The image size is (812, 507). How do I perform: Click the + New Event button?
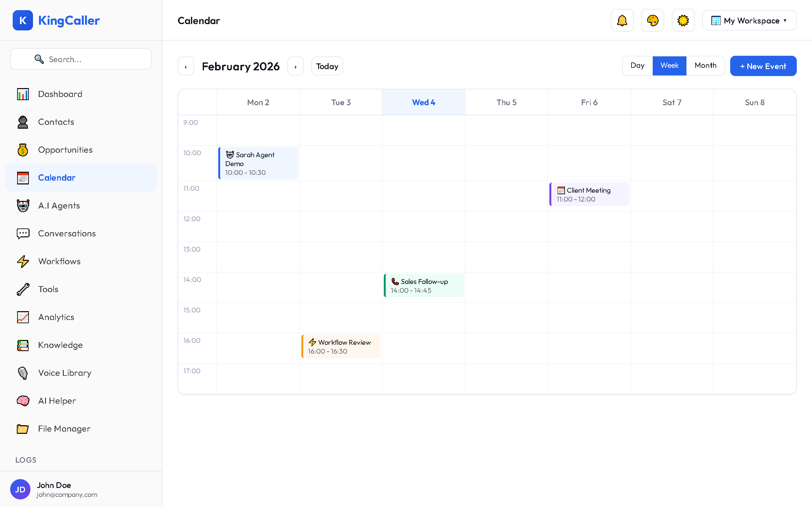click(x=763, y=66)
